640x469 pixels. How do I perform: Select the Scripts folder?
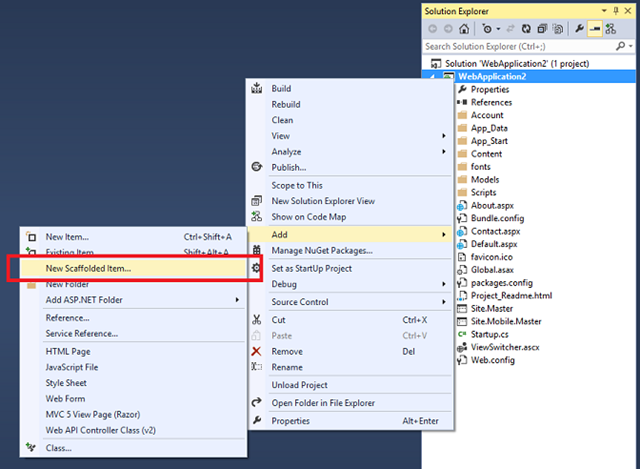[x=483, y=193]
